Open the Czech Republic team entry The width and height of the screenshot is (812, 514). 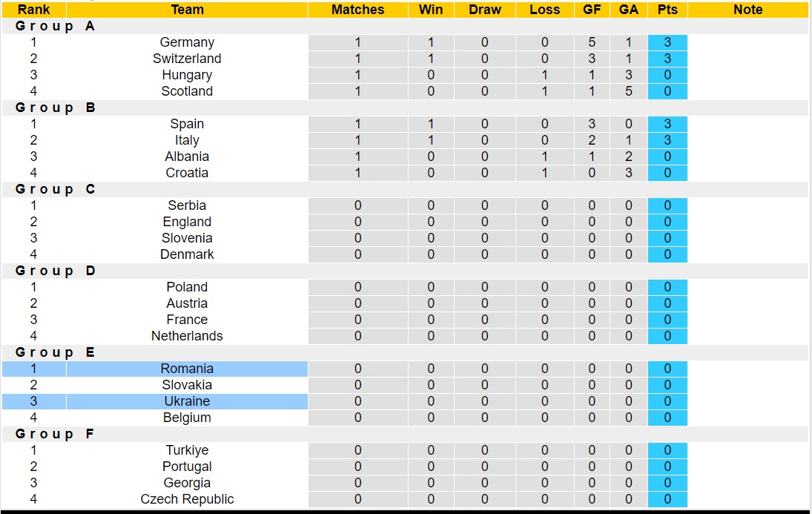tap(187, 499)
